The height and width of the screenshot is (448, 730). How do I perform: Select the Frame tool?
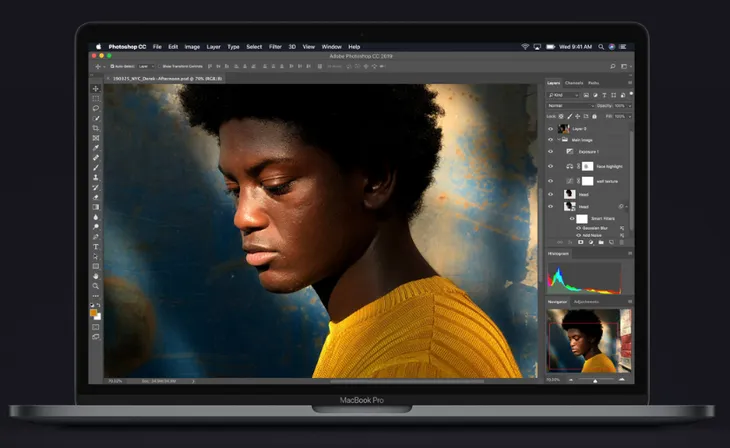click(x=96, y=138)
